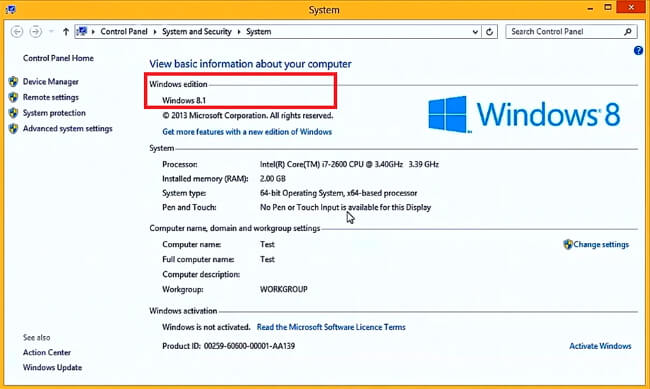Open Advanced system settings
Screen dimensions: 650x389
(x=67, y=129)
